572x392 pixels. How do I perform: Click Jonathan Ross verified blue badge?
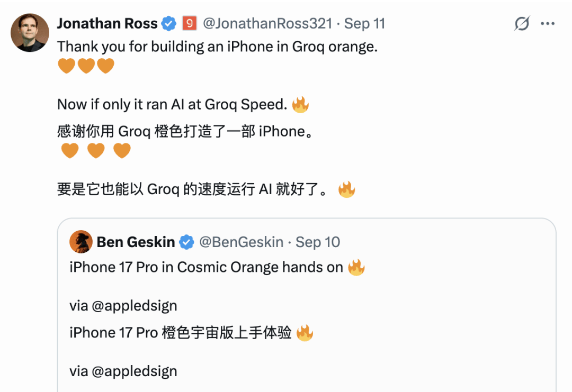point(168,24)
